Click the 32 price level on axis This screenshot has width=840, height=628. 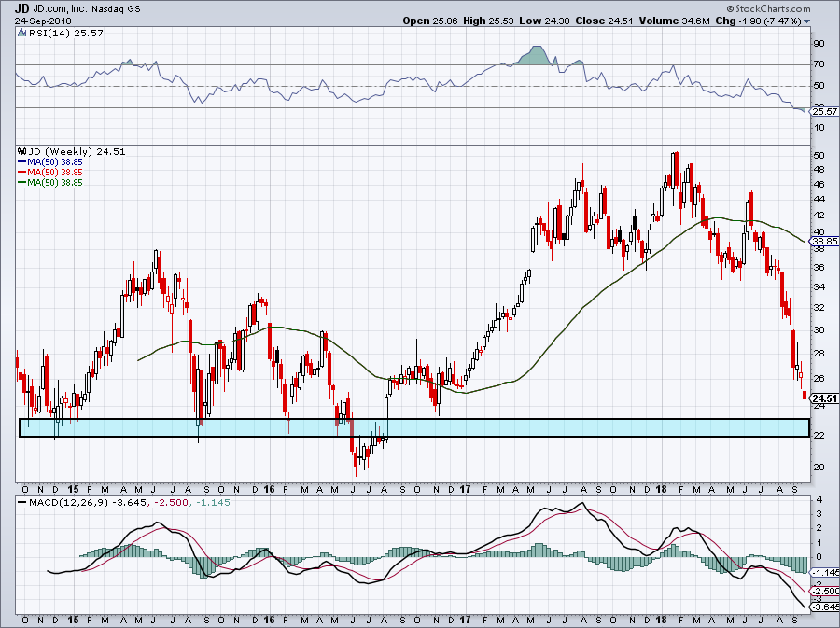tap(819, 307)
